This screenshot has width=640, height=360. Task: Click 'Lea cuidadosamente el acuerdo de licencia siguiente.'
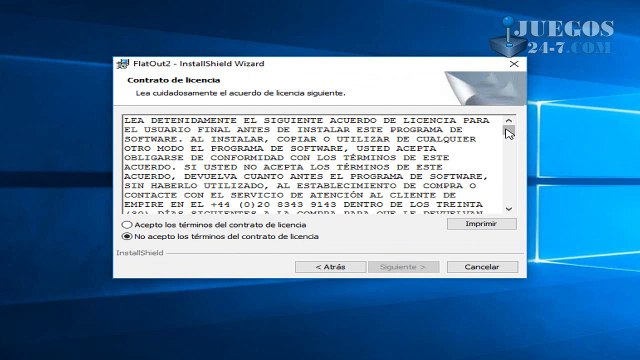[240, 93]
